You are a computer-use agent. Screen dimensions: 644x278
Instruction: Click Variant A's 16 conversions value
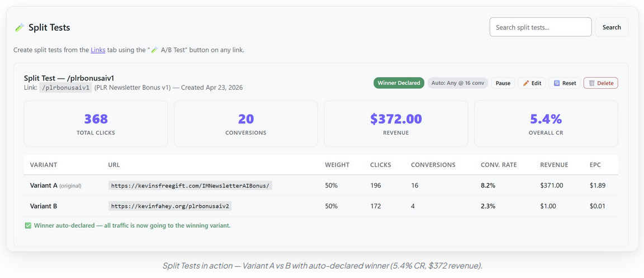tap(414, 185)
